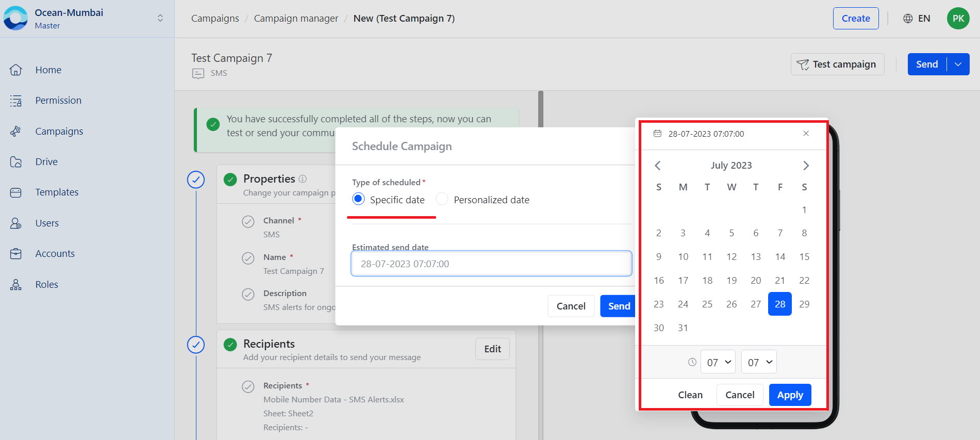Click the clock icon beside time selectors

point(692,362)
